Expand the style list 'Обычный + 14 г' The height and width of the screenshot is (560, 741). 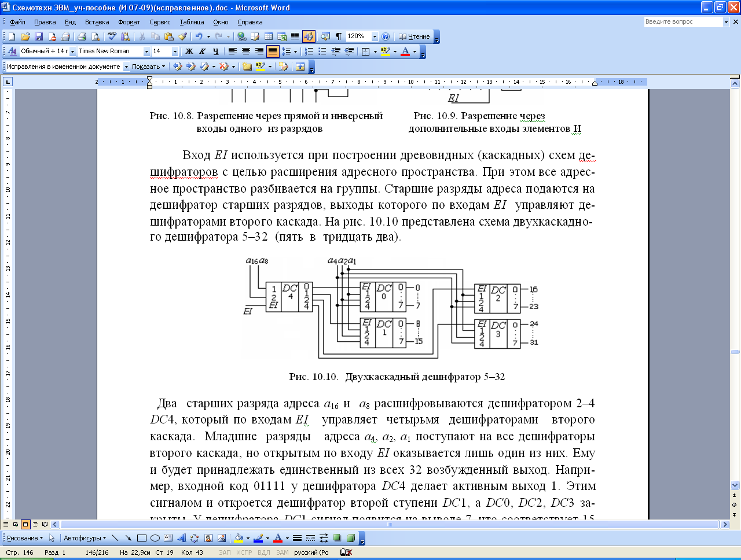pyautogui.click(x=72, y=51)
